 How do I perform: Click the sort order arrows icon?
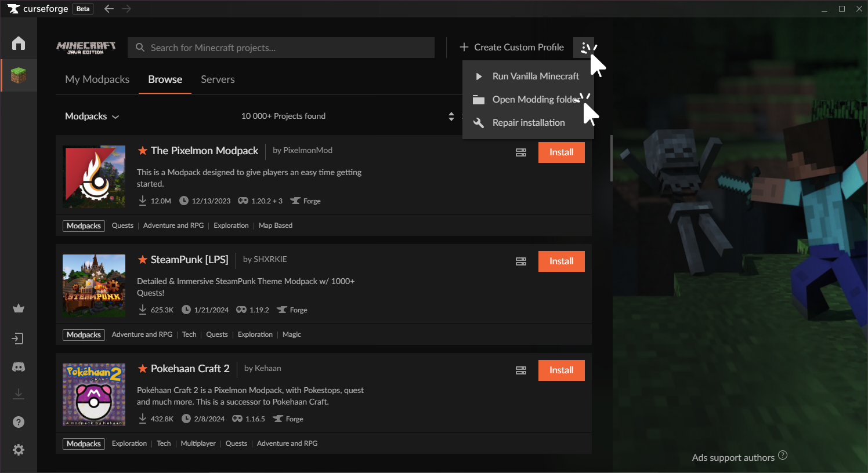pos(451,117)
